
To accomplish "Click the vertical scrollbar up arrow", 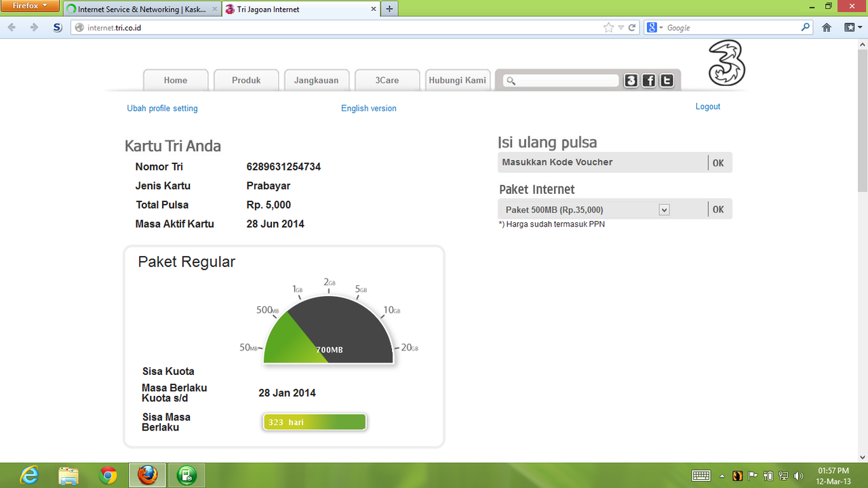I will point(863,43).
